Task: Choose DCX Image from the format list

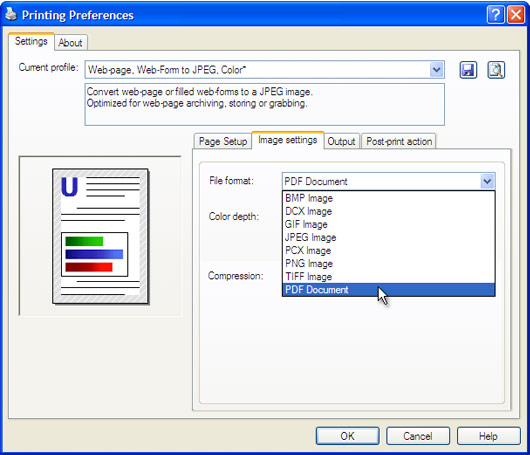Action: (x=388, y=211)
